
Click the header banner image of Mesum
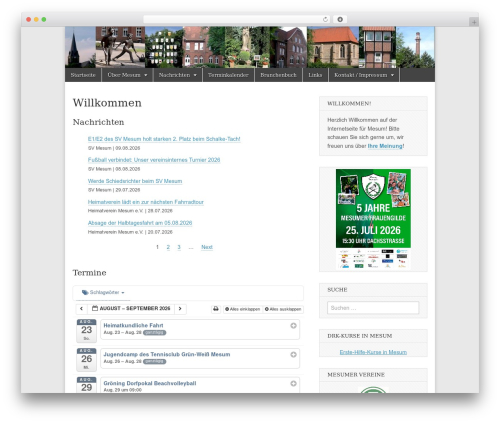250,47
